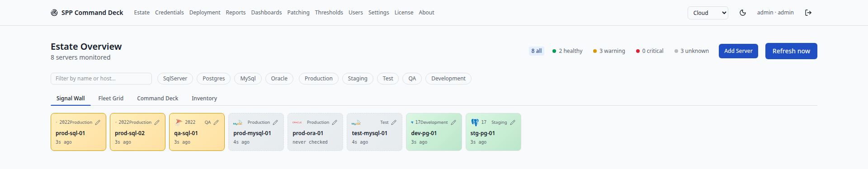Toggle dark mode with the moon icon
868x169 pixels.
[x=742, y=13]
